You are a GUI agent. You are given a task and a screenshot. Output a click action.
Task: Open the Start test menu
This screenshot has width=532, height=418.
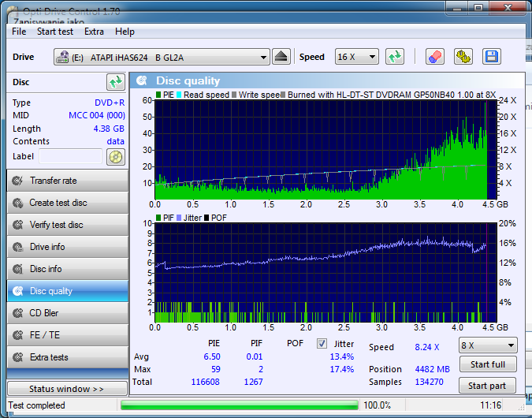[x=55, y=32]
